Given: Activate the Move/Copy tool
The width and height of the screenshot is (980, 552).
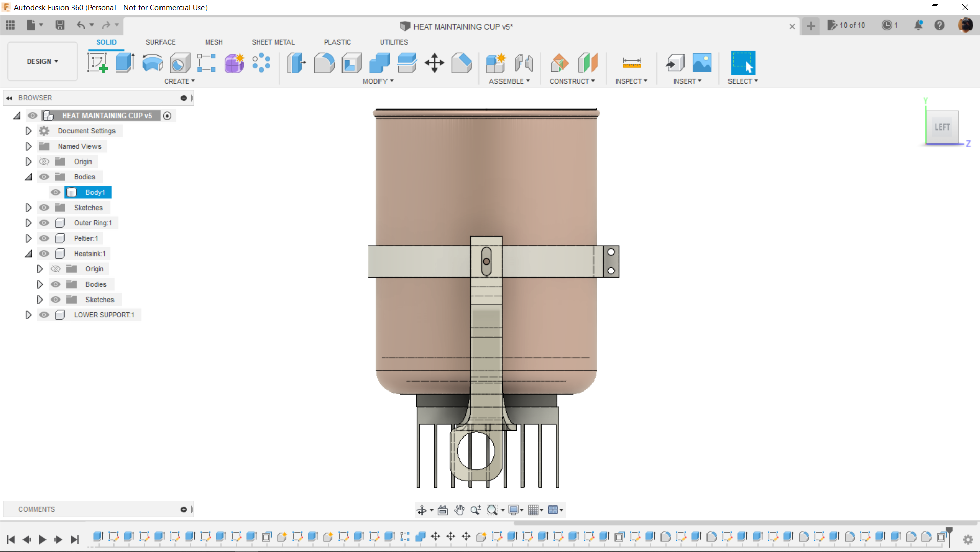Looking at the screenshot, I should tap(434, 63).
